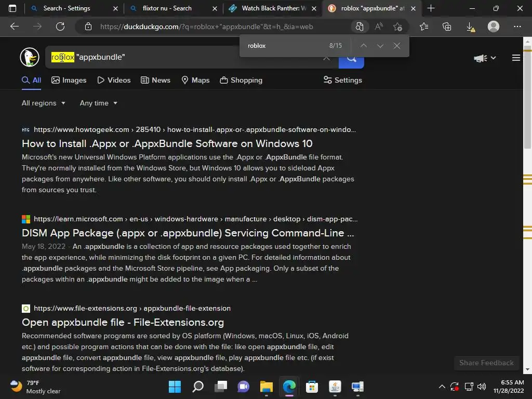Open the DuckDuckGo hamburger menu

click(x=516, y=58)
